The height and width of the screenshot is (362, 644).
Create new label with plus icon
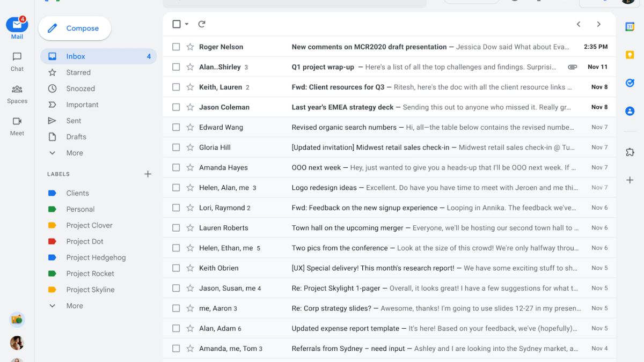click(148, 174)
